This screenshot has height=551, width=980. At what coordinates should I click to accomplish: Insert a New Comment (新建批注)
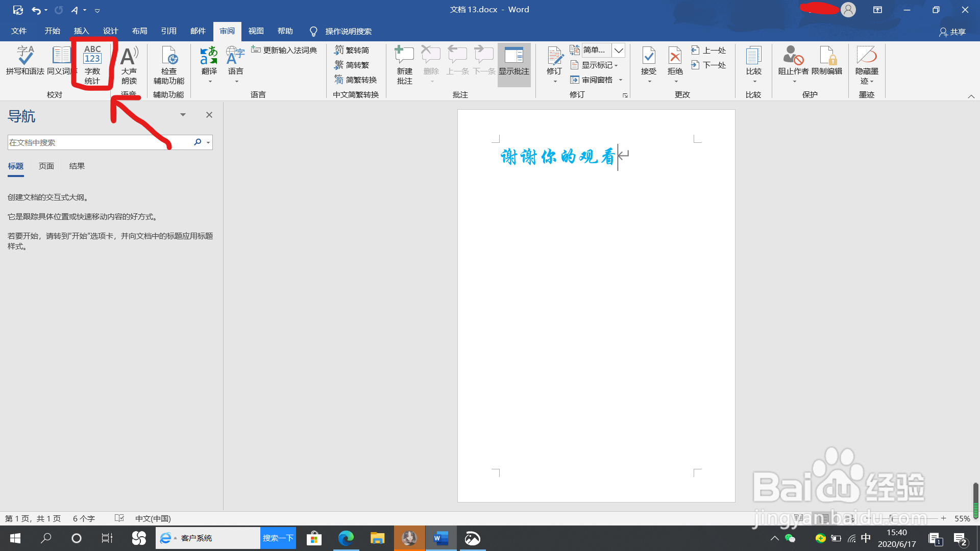click(x=404, y=64)
